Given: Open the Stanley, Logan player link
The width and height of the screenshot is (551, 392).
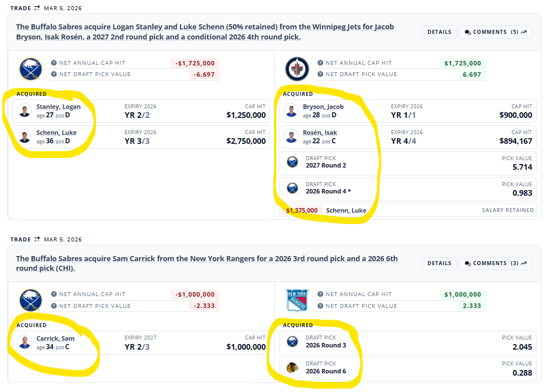Looking at the screenshot, I should (x=59, y=107).
